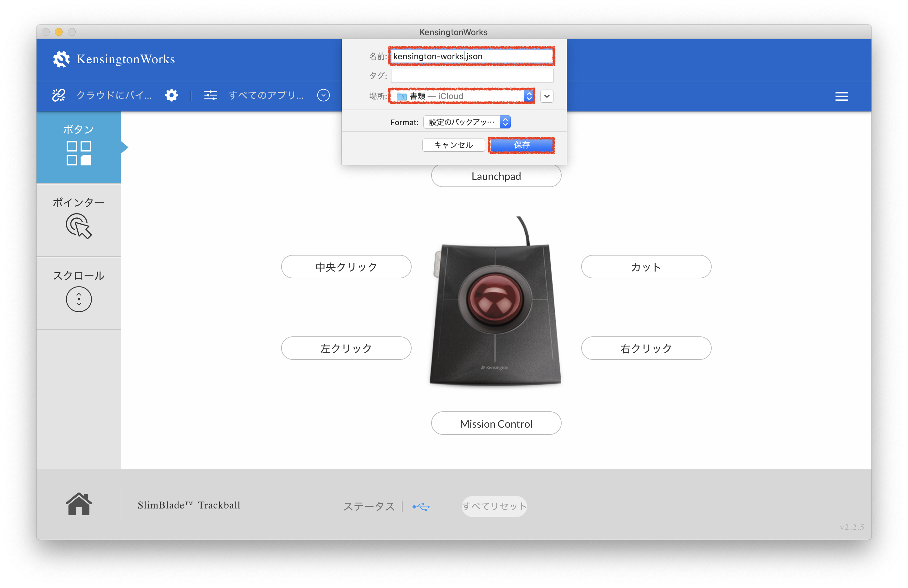Viewport: 908px width, 588px height.
Task: Click the Launchpad button assignment
Action: click(496, 176)
